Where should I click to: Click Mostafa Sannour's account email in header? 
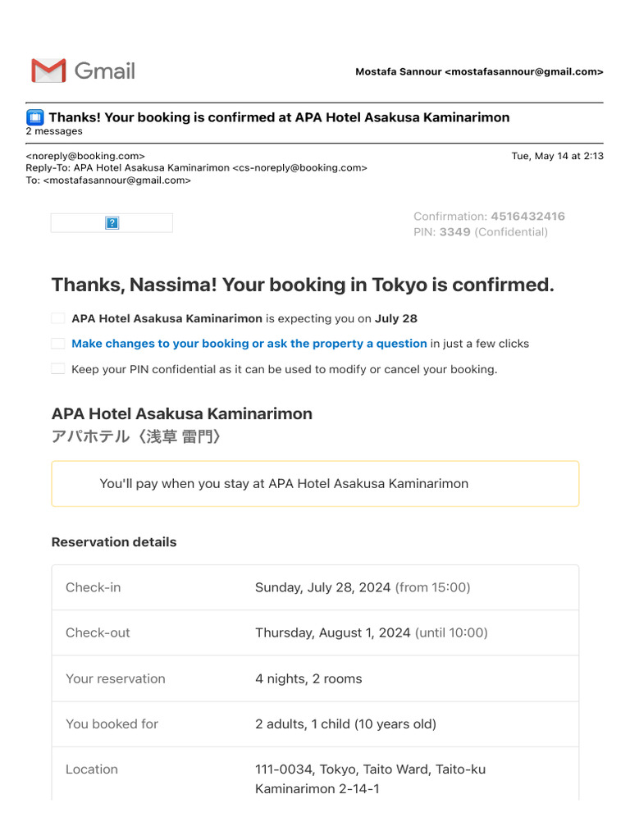pos(523,72)
